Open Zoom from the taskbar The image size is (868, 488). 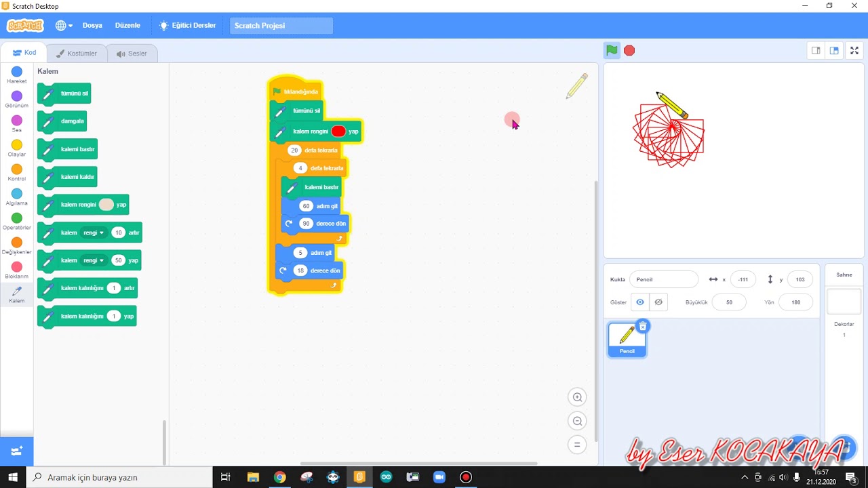tap(439, 477)
